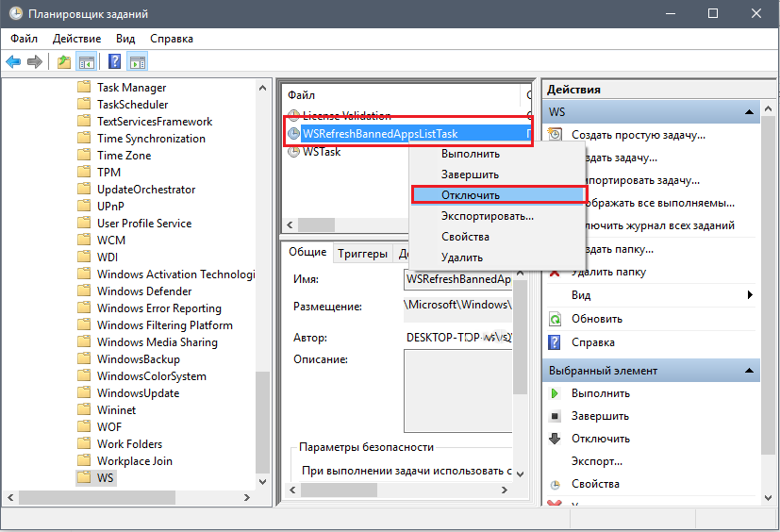
Task: Expand the Вид submenu arrow
Action: (750, 294)
